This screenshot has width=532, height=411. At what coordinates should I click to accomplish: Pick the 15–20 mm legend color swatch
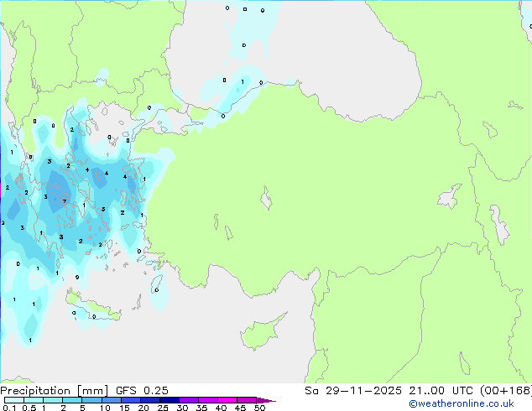(131, 400)
